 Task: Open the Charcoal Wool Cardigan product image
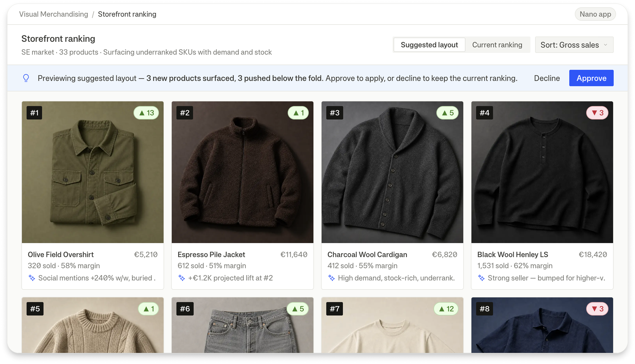pos(392,172)
